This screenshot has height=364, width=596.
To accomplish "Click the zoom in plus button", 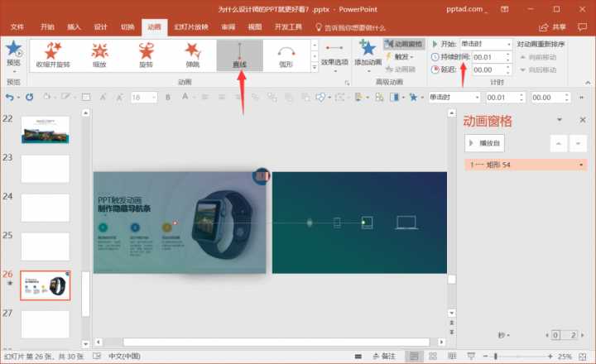I will 550,356.
